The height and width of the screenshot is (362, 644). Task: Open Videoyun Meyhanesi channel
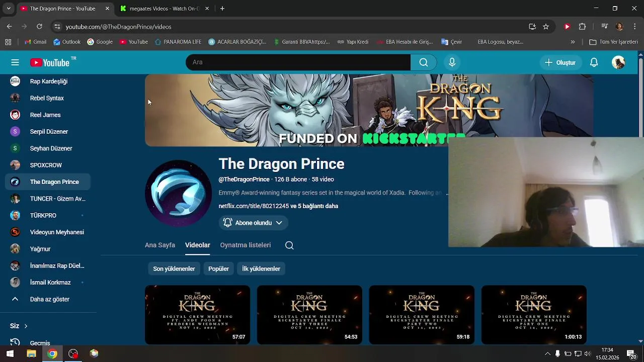(x=48, y=232)
